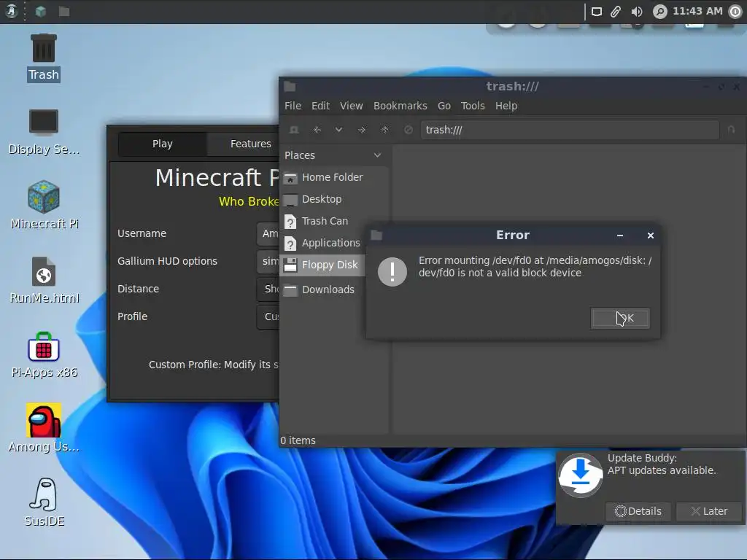Screen dimensions: 747x560
Task: Click the display tray icon in panel
Action: 597,12
